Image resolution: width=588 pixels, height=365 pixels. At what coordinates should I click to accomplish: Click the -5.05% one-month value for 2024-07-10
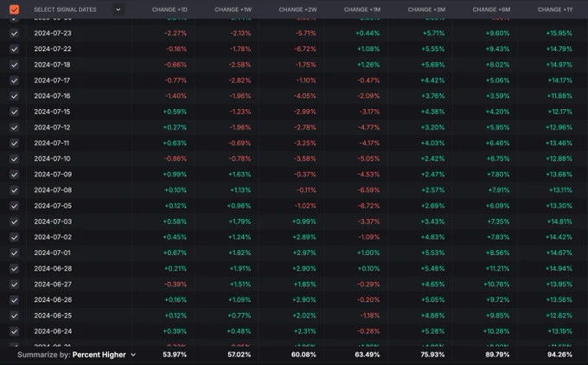368,158
